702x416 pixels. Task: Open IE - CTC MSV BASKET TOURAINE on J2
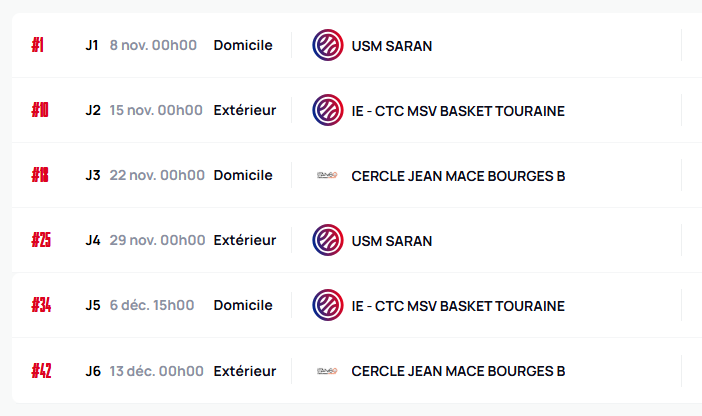click(x=458, y=110)
